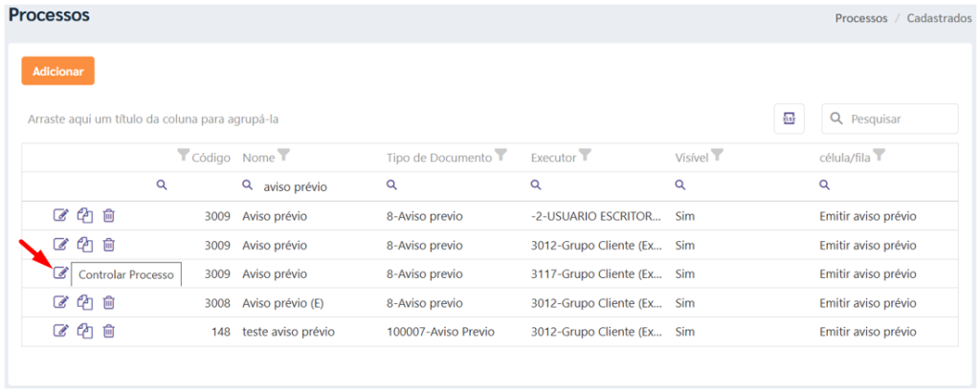Open the Visível column filter funnel
The image size is (980, 392).
pos(717,154)
